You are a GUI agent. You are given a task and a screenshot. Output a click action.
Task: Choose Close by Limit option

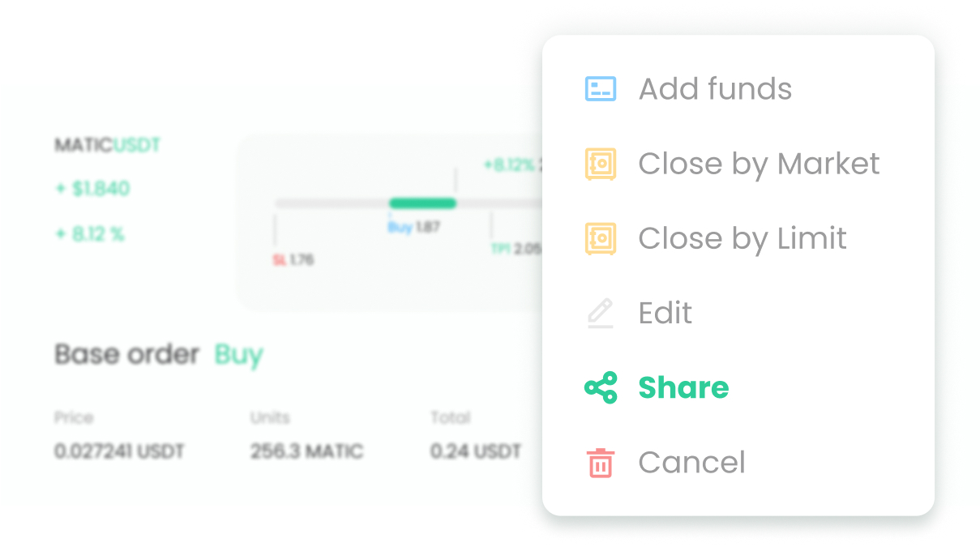point(742,238)
